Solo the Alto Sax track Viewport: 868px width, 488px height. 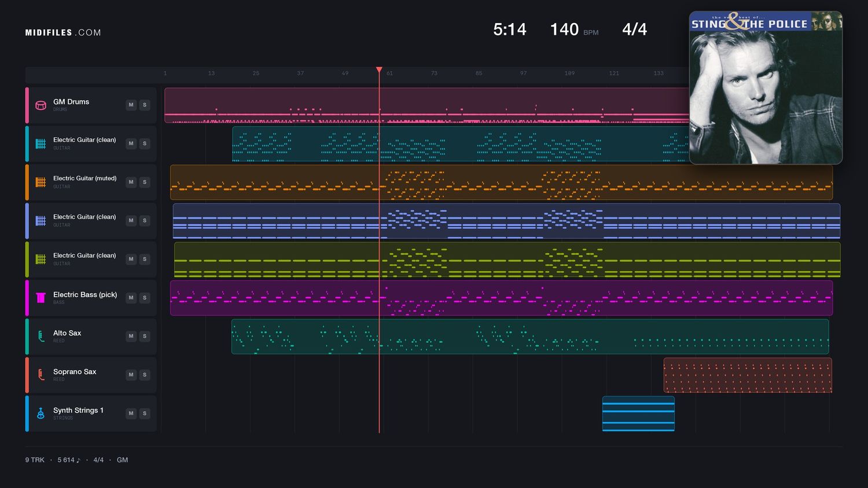(x=145, y=337)
